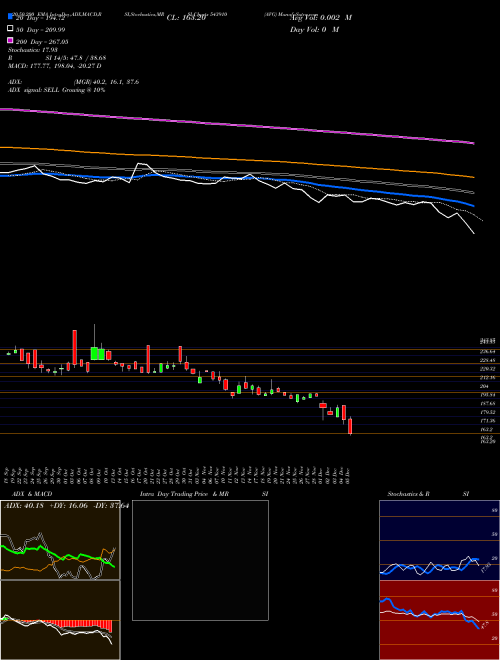Click the blue 20 Day legend swatch
The image size is (500, 660).
point(11,17)
